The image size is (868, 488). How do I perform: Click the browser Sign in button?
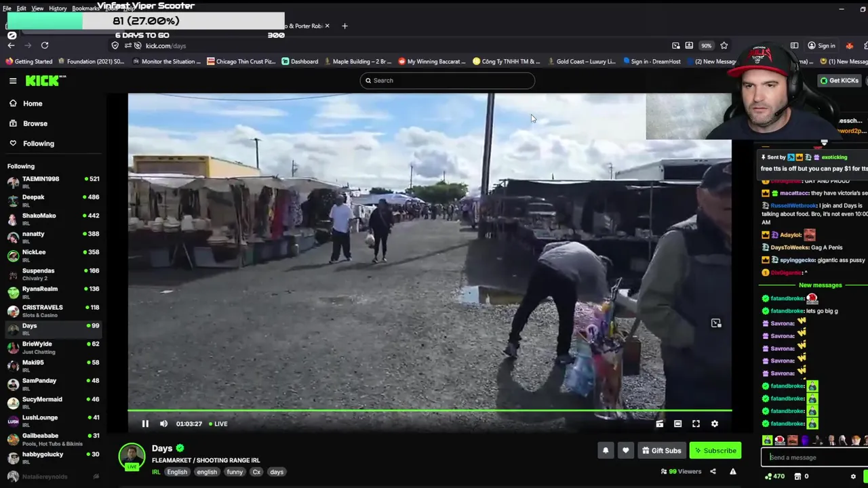pos(821,45)
